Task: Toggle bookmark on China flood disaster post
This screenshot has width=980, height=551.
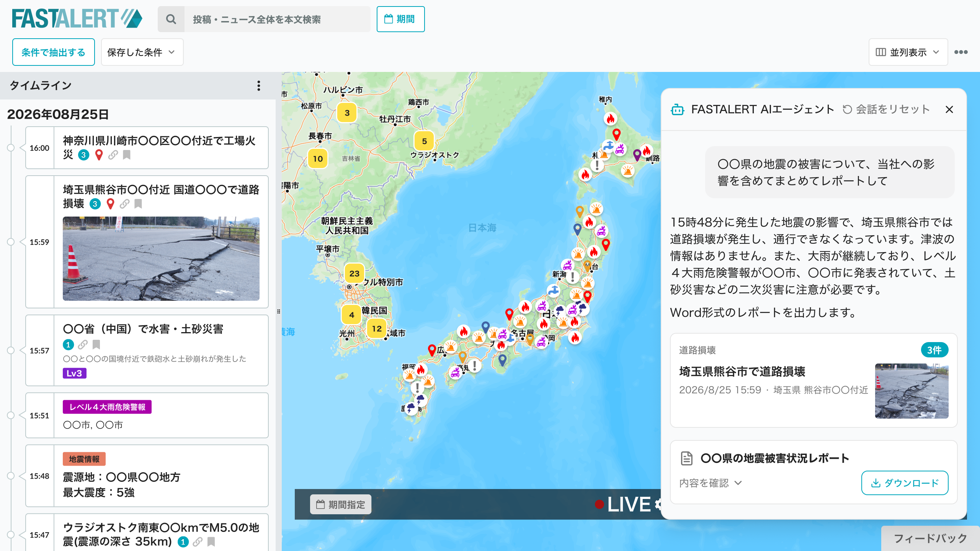Action: coord(96,345)
